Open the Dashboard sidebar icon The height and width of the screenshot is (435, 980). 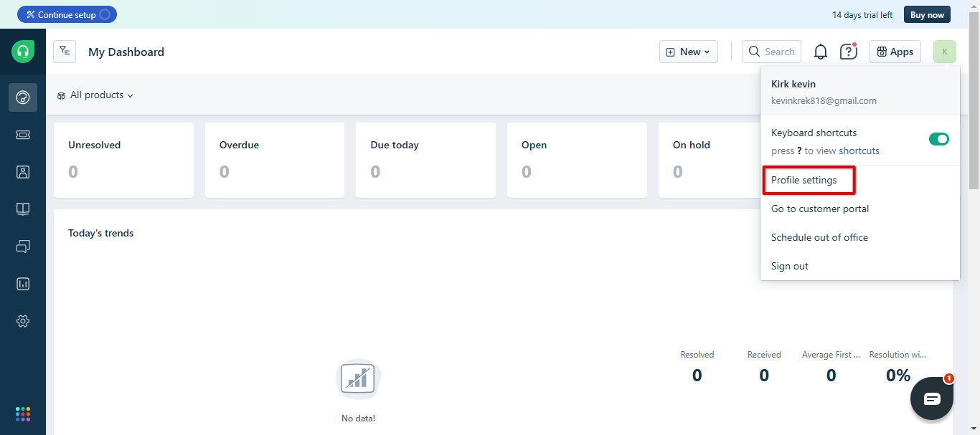23,97
